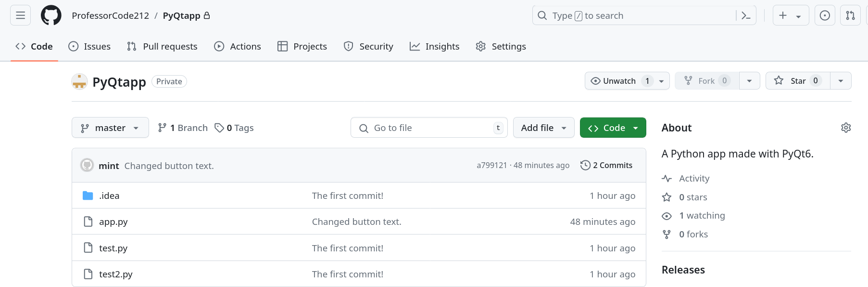Click the search box in header
868x287 pixels.
pyautogui.click(x=644, y=15)
